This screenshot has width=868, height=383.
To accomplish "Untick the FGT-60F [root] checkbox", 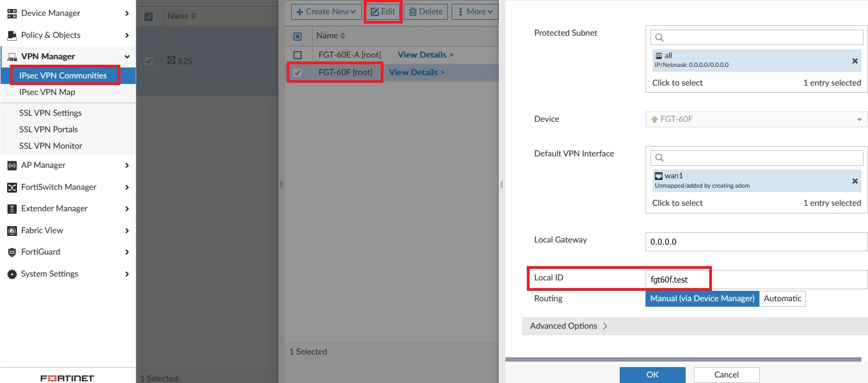I will [x=297, y=72].
